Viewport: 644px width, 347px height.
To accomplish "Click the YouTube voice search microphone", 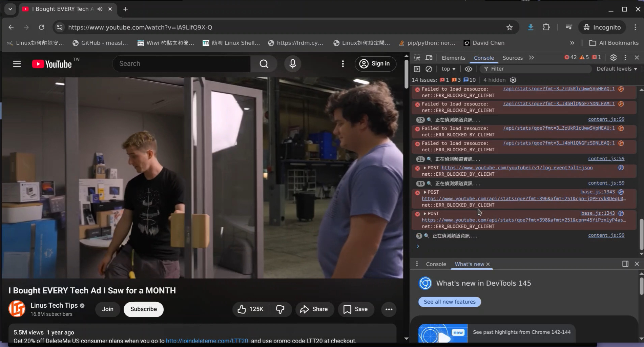I will coord(293,64).
